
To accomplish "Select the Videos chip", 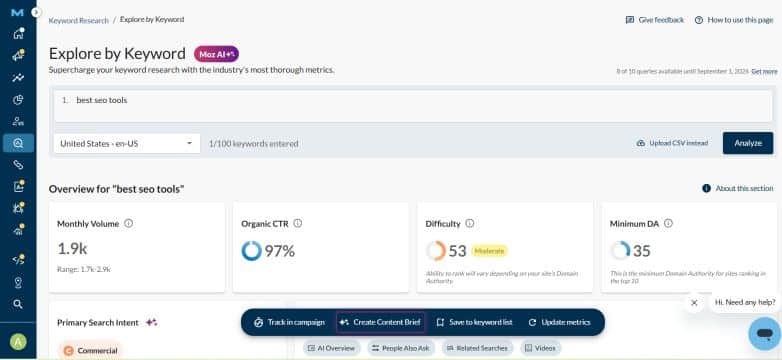I will [541, 348].
